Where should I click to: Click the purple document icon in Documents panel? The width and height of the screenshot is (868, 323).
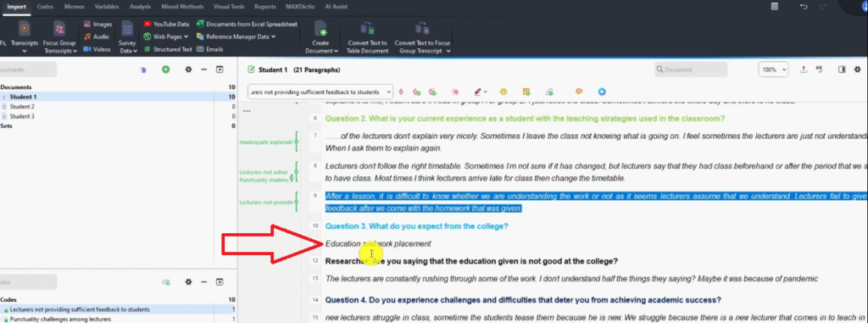click(x=142, y=70)
